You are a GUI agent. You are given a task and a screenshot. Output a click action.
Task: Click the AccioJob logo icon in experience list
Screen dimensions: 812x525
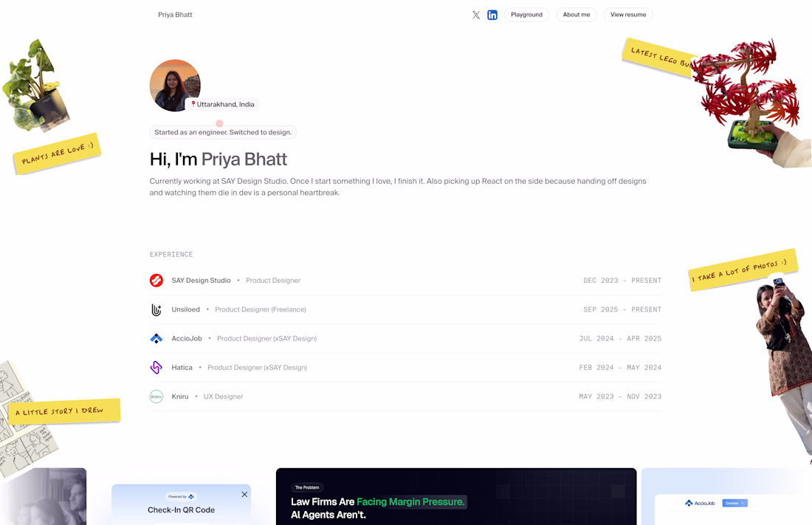point(156,338)
